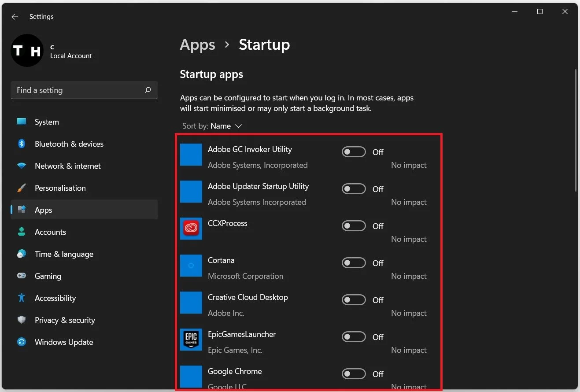This screenshot has width=580, height=392.
Task: Click the search magnifier icon
Action: [148, 90]
